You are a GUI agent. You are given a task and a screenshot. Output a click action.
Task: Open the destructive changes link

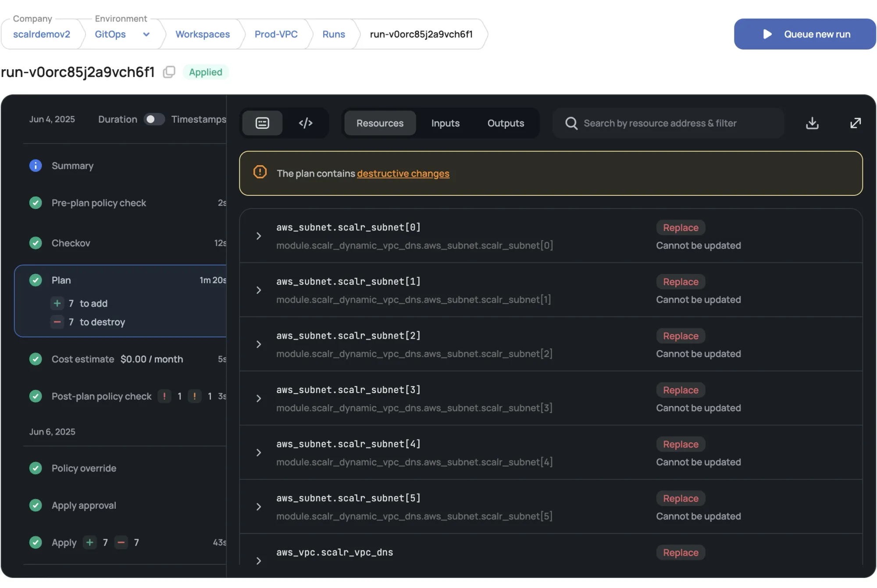(403, 174)
